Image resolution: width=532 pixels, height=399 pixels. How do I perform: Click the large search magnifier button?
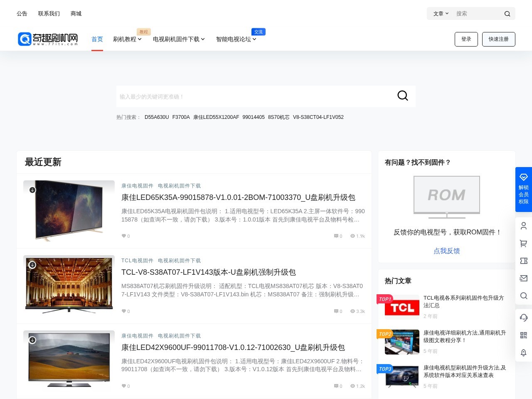(x=403, y=96)
